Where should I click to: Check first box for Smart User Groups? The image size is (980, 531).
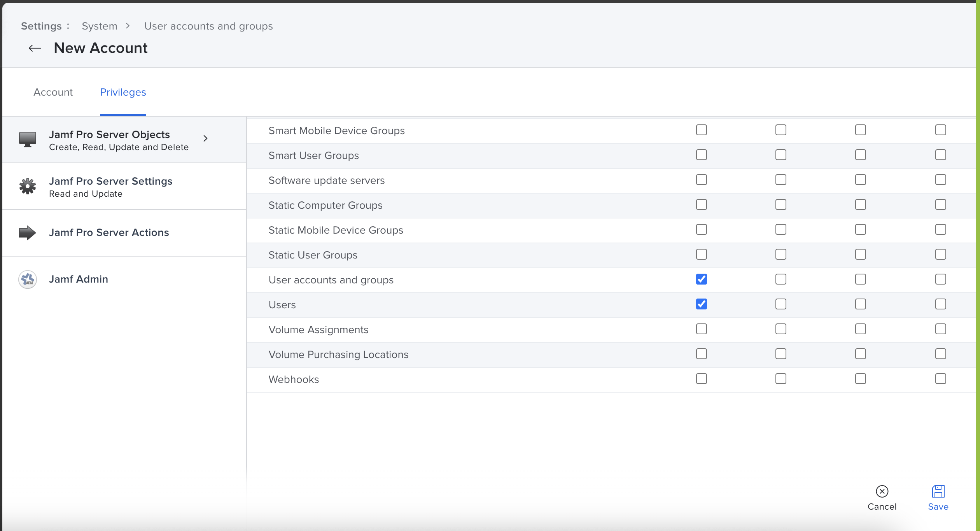(702, 155)
